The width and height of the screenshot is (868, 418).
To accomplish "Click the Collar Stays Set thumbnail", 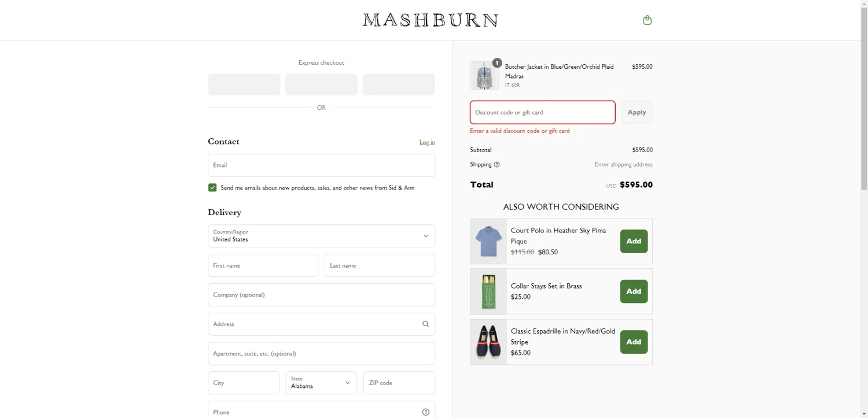I will pyautogui.click(x=488, y=291).
